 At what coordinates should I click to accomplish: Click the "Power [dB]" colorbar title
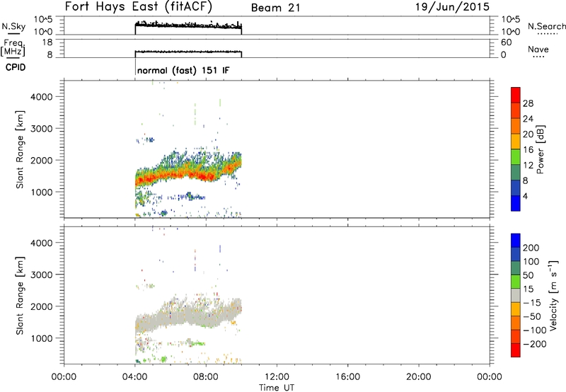[541, 149]
